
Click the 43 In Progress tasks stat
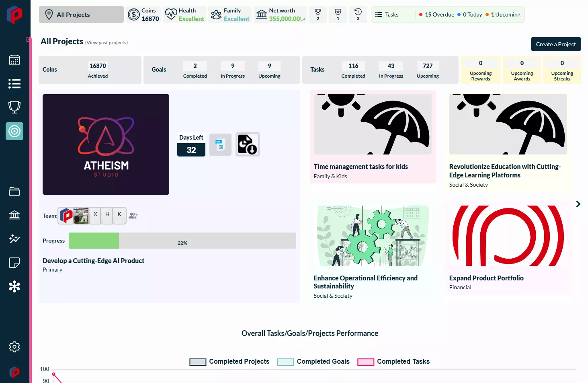(x=391, y=70)
